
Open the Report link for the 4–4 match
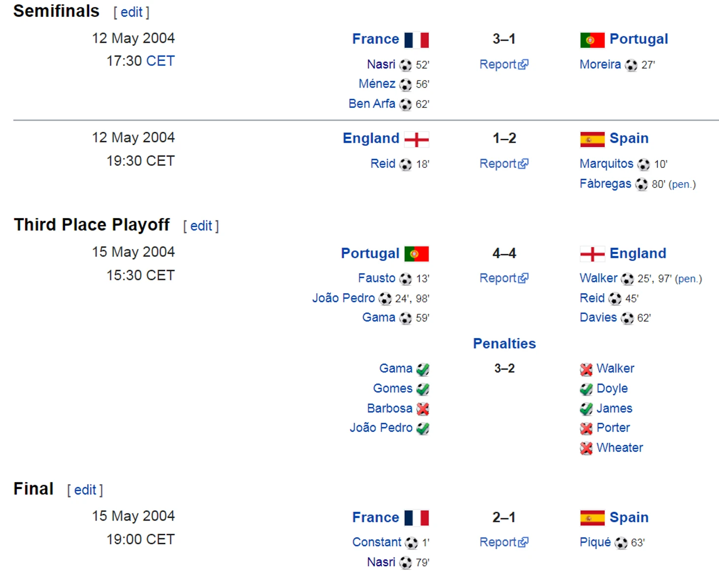tap(503, 279)
